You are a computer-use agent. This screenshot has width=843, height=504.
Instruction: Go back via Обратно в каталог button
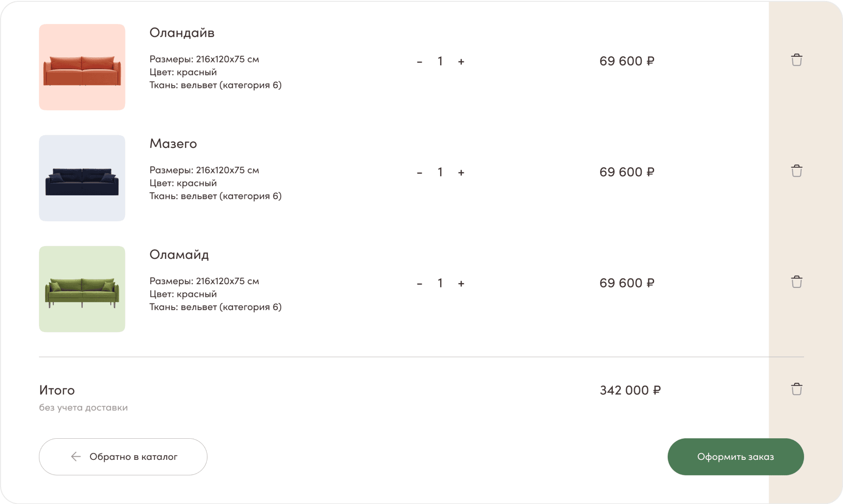pos(123,457)
